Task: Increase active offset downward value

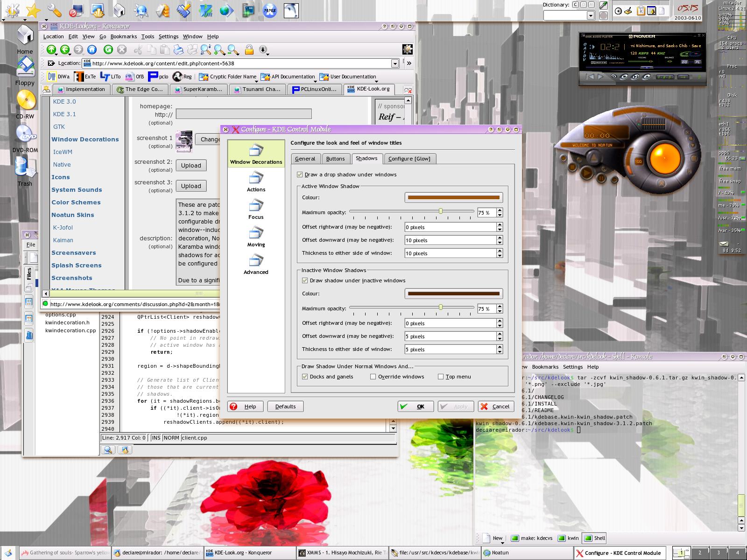Action: pyautogui.click(x=500, y=238)
